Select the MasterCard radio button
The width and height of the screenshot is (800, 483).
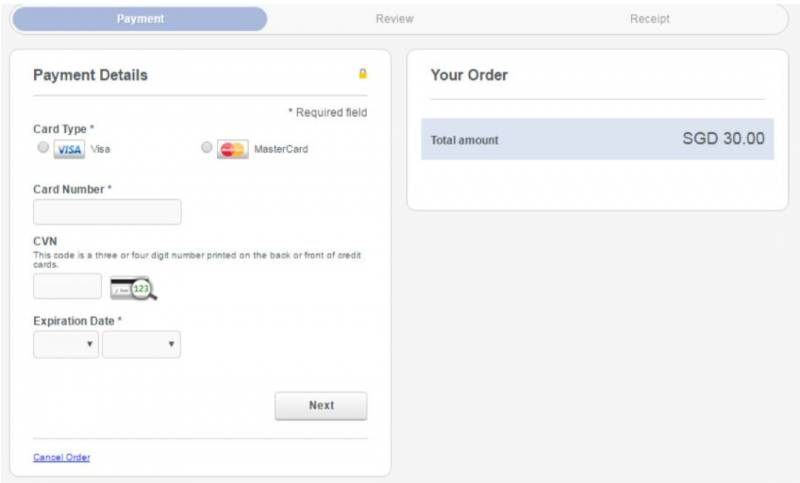(207, 148)
